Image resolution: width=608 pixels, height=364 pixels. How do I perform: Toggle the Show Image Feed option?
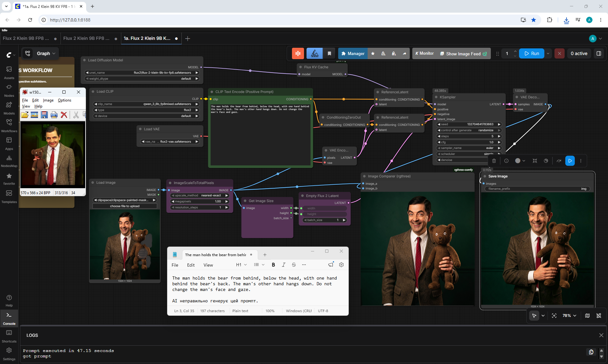(x=464, y=54)
